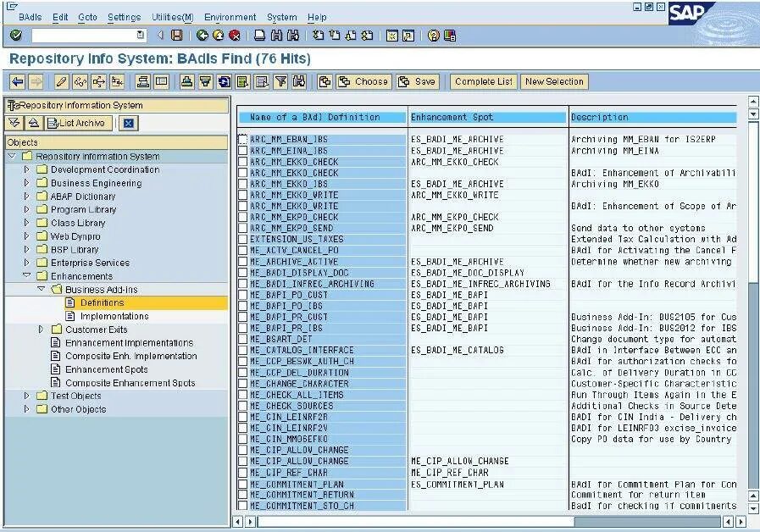The width and height of the screenshot is (760, 532).
Task: Click the Choose button
Action: click(363, 81)
